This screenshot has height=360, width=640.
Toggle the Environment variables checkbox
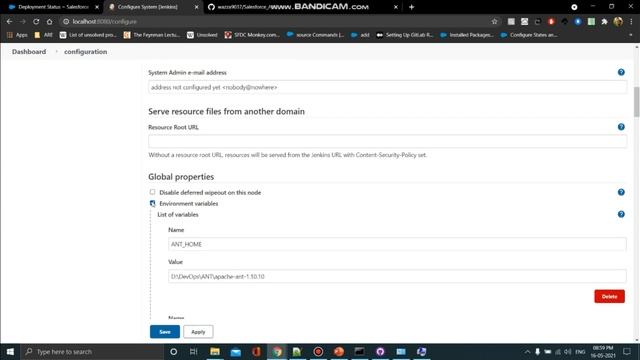(x=152, y=203)
